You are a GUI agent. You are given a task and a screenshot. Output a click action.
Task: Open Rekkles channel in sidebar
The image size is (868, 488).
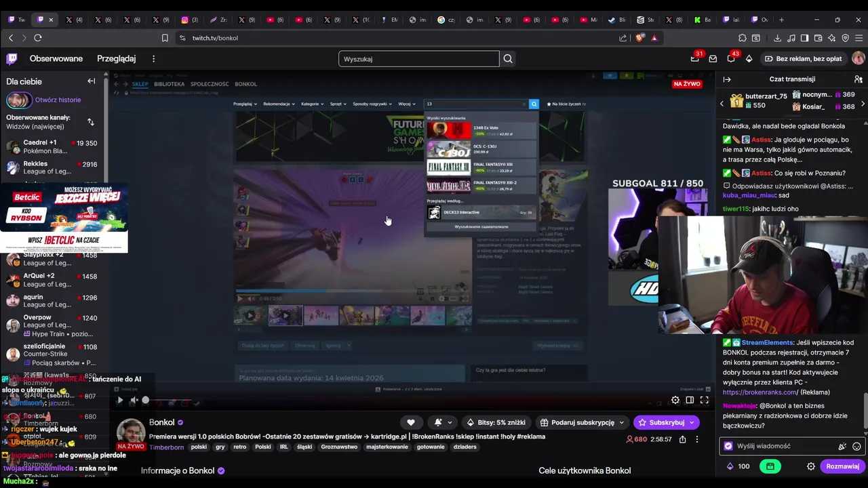53,167
